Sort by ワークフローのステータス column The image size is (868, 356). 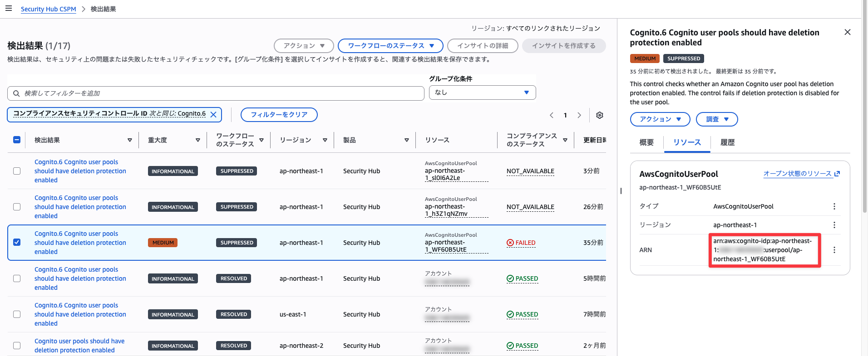(x=261, y=140)
